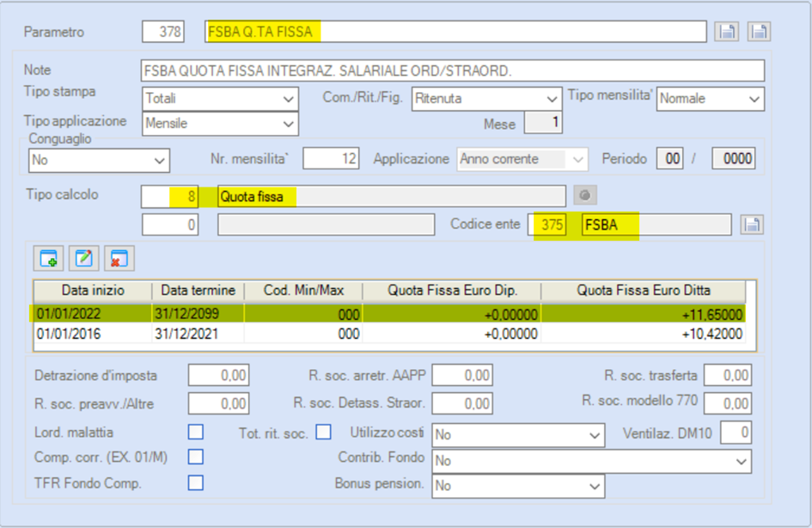Expand the Applicazione dropdown showing Anno corrente

click(522, 159)
